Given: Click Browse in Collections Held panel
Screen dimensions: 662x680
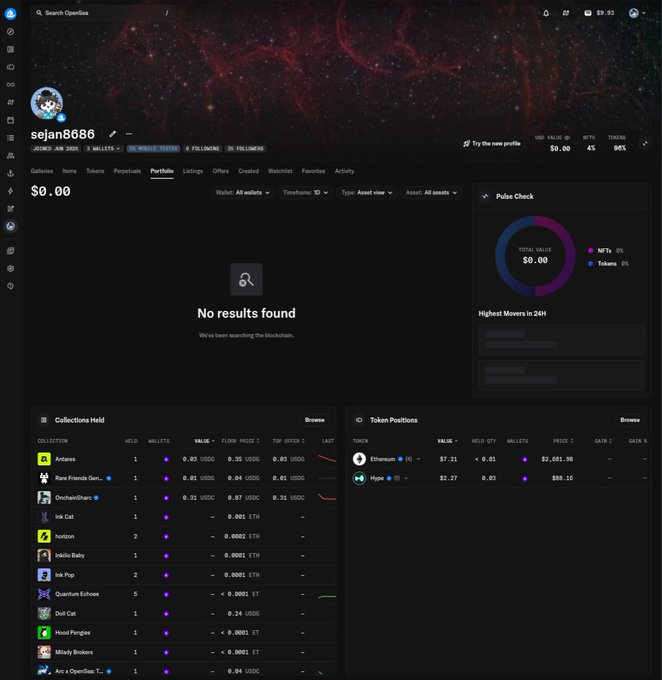Looking at the screenshot, I should pos(315,420).
